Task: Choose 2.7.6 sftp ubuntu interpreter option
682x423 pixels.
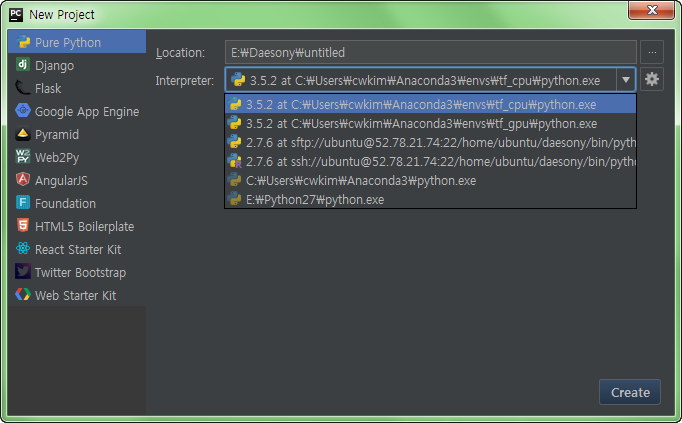Action: [x=431, y=143]
